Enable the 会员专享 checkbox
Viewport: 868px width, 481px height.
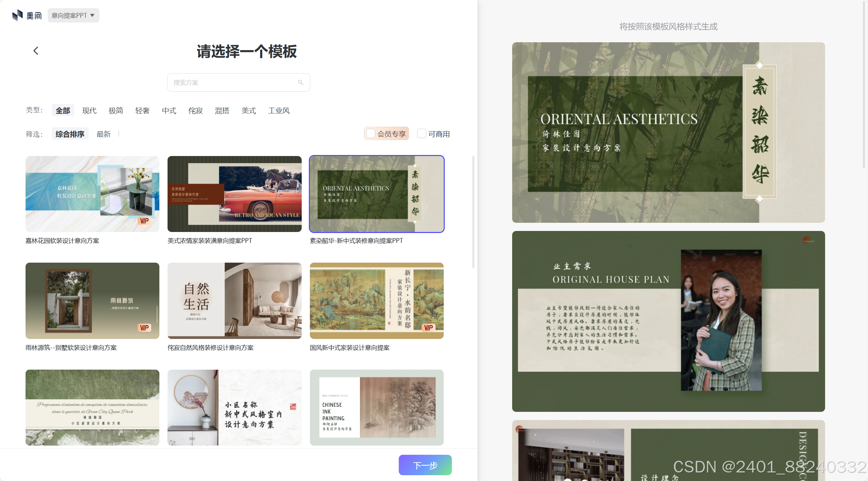click(371, 133)
